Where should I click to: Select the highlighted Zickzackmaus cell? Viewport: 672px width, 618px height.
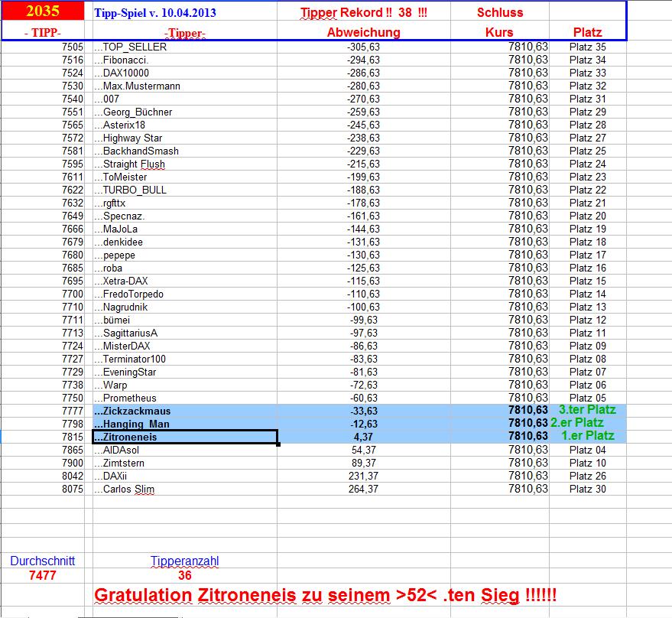185,411
